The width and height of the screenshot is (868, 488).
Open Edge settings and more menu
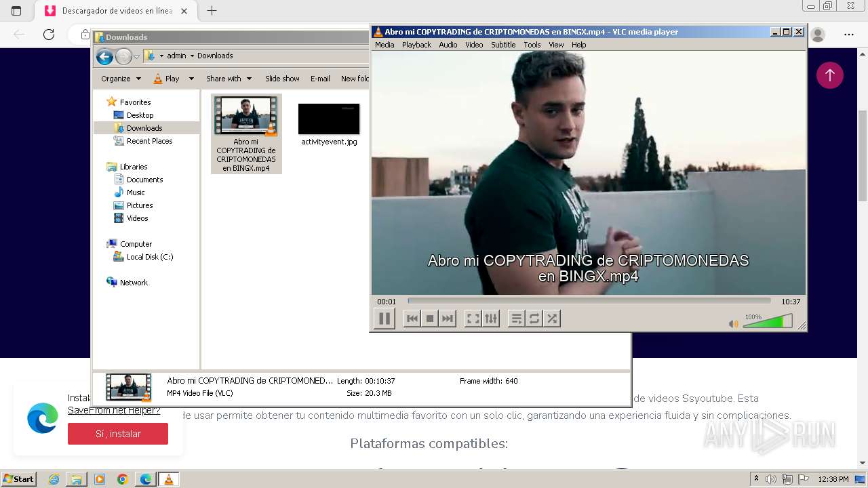849,35
